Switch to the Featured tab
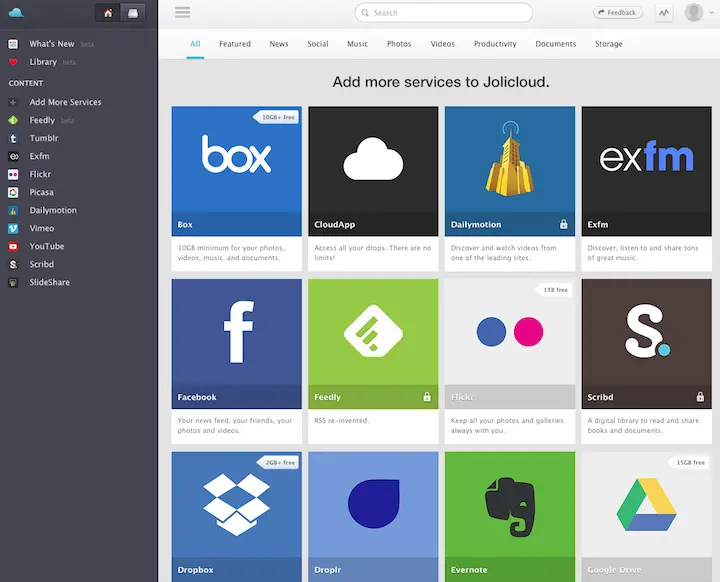Image resolution: width=720 pixels, height=582 pixels. tap(235, 44)
